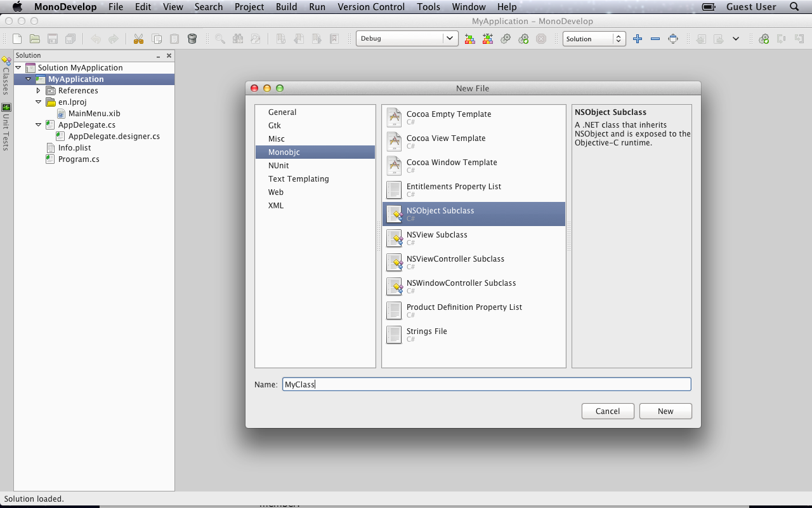Click the Build All toolbar icon
This screenshot has width=812, height=508.
[x=469, y=39]
